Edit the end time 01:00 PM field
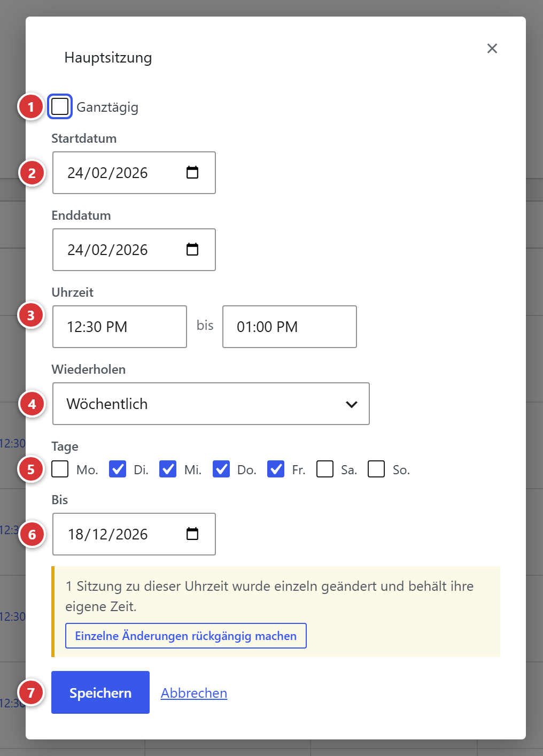This screenshot has height=756, width=543. click(290, 327)
